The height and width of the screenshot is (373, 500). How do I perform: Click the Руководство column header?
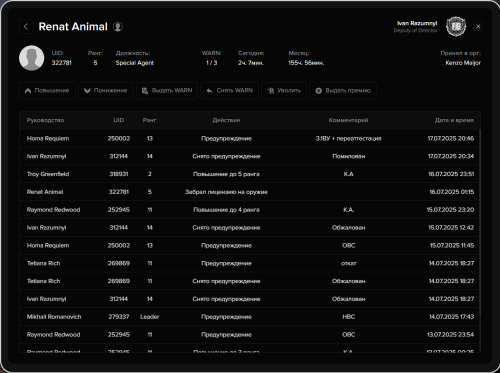tap(45, 120)
